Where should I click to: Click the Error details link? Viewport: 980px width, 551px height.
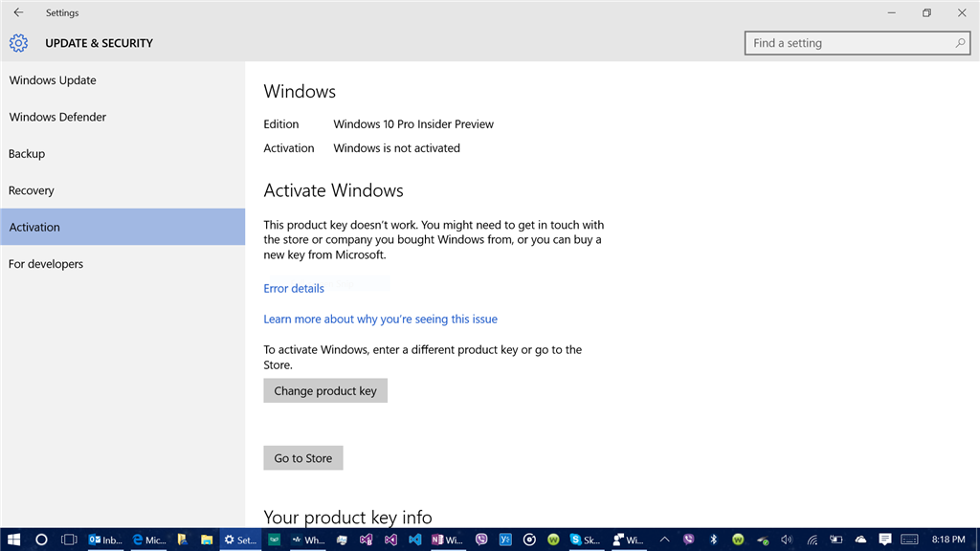[294, 289]
